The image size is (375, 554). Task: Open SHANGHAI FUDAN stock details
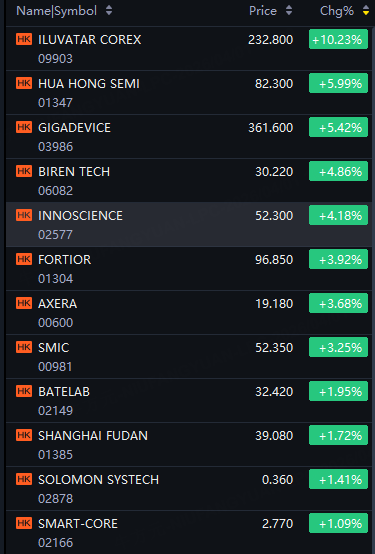[188, 444]
